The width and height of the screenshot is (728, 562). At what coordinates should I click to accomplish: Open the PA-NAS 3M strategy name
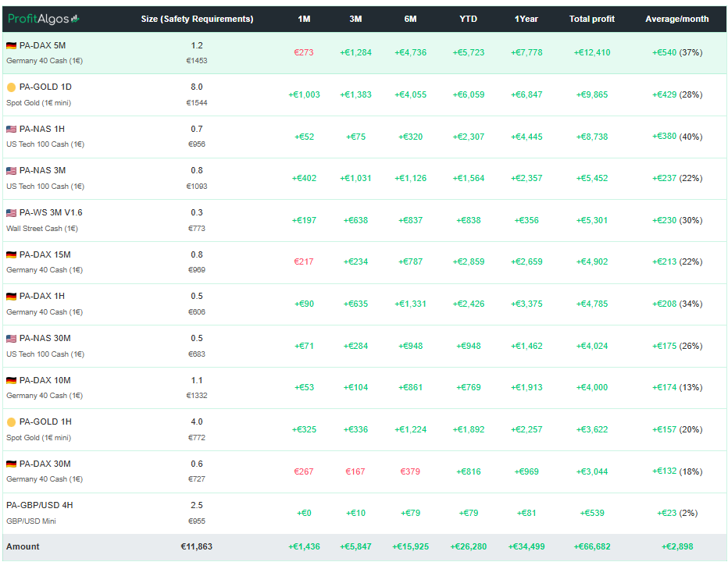point(42,170)
